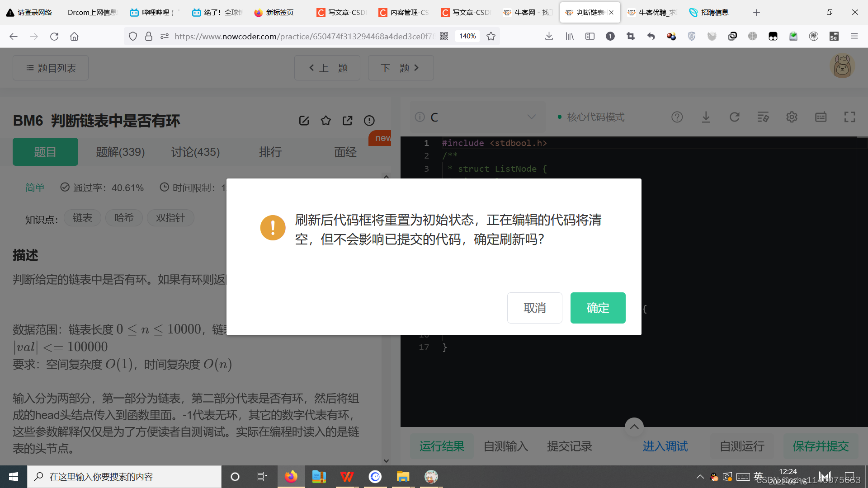Toggle the favorite star for this problem
868x488 pixels.
325,121
